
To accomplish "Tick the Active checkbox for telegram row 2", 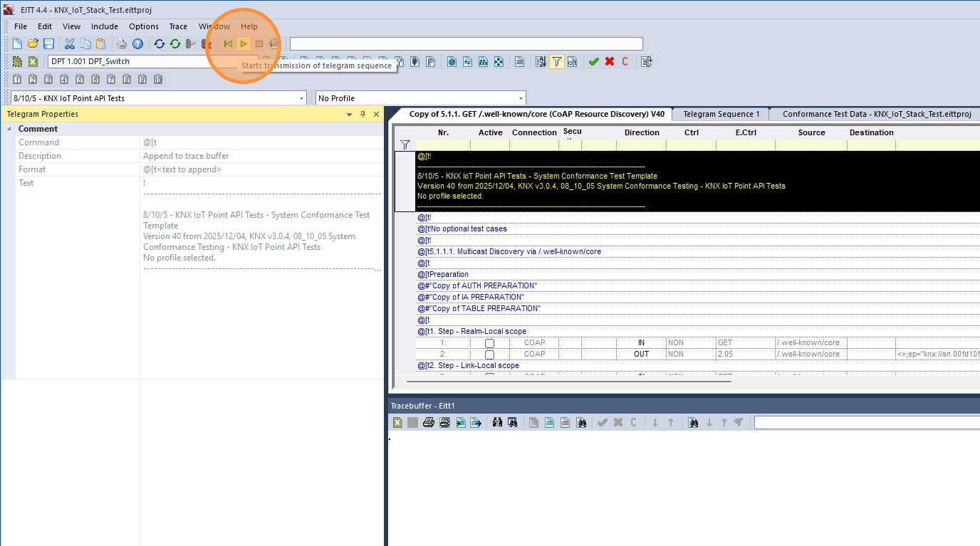I will click(489, 355).
